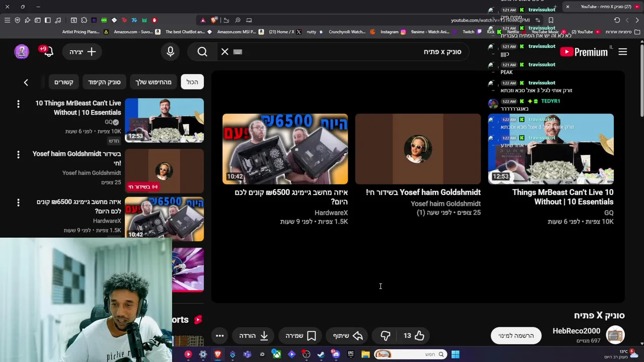
Task: Open options for HardwareX gaming PC sidebar video
Action: pos(18,203)
